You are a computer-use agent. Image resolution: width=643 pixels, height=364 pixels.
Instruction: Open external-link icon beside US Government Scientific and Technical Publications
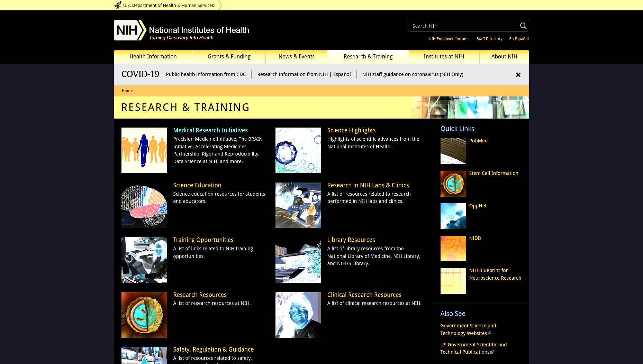coord(492,352)
